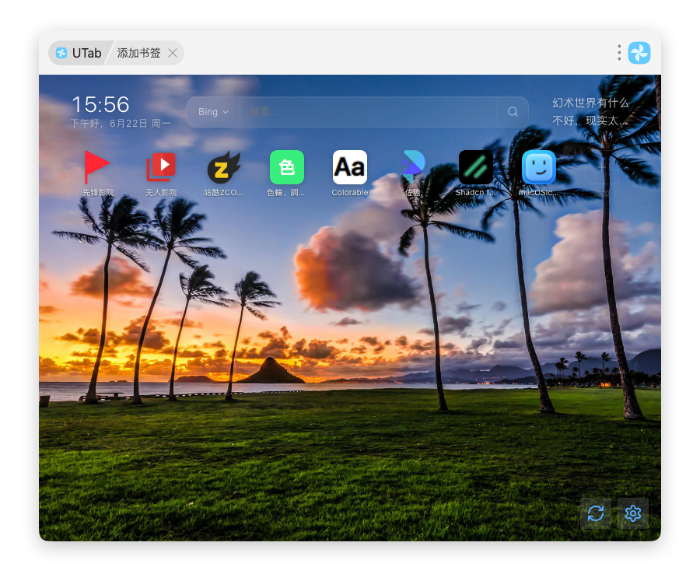The width and height of the screenshot is (700, 588).
Task: Expand the Bing search engine dropdown
Action: click(x=213, y=112)
